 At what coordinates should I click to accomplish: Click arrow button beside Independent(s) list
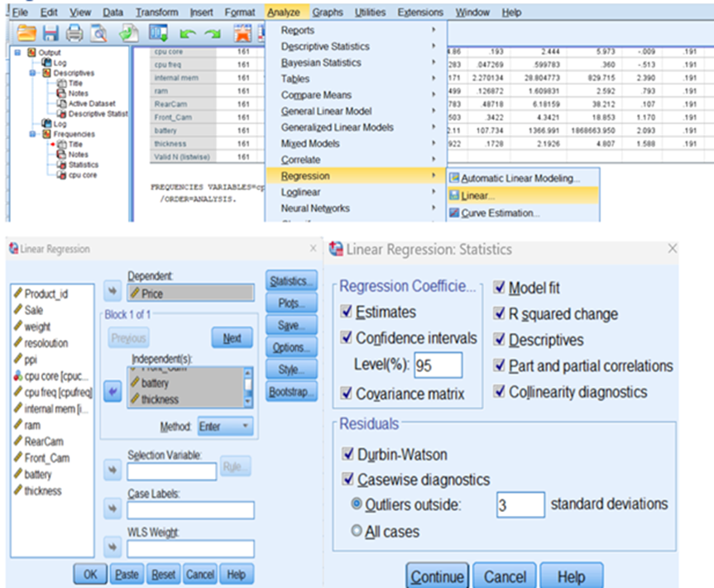click(113, 391)
